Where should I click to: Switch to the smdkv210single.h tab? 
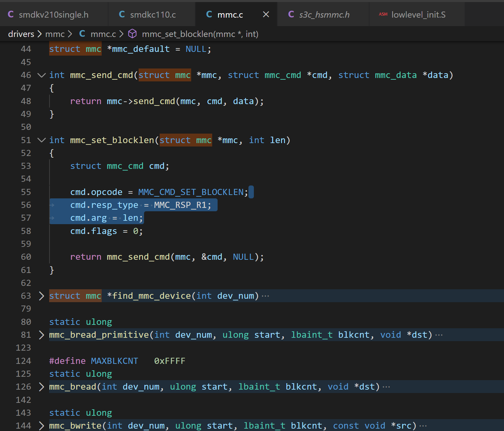pyautogui.click(x=53, y=15)
